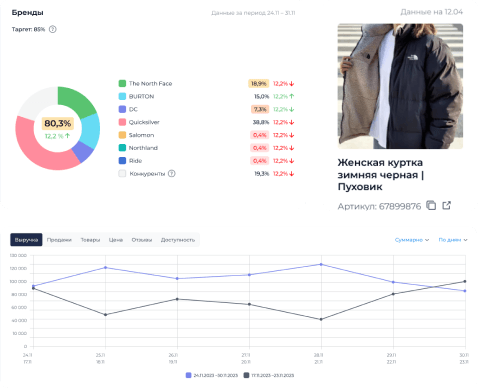
Task: Open the Суммарно dropdown
Action: click(412, 240)
